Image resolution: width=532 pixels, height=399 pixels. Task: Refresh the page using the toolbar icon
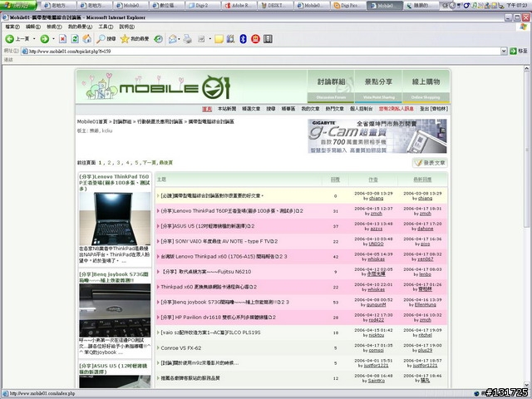click(x=75, y=39)
